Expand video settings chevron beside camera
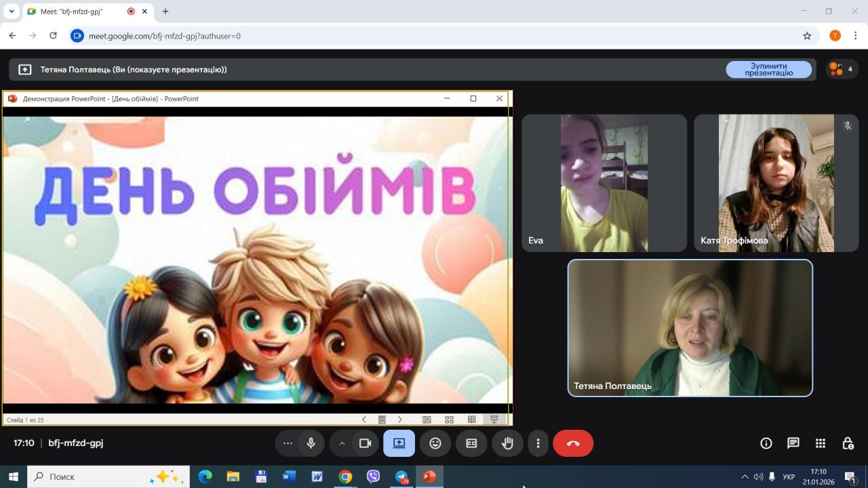Screen dimensions: 868x488 pos(342,443)
